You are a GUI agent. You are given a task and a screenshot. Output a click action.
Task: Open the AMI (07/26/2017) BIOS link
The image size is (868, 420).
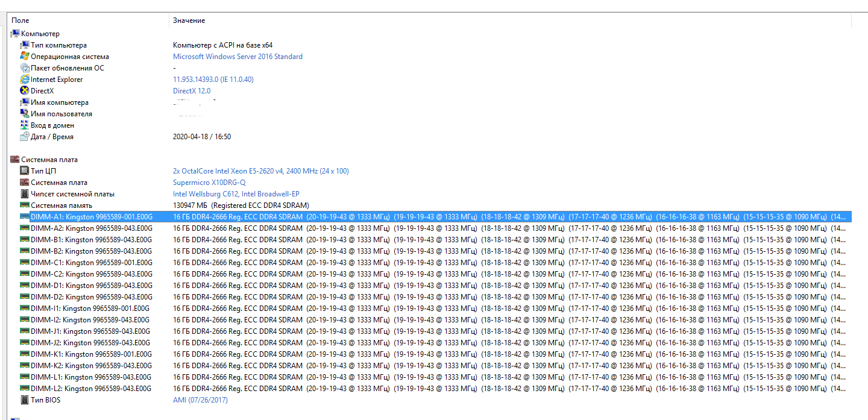point(200,400)
